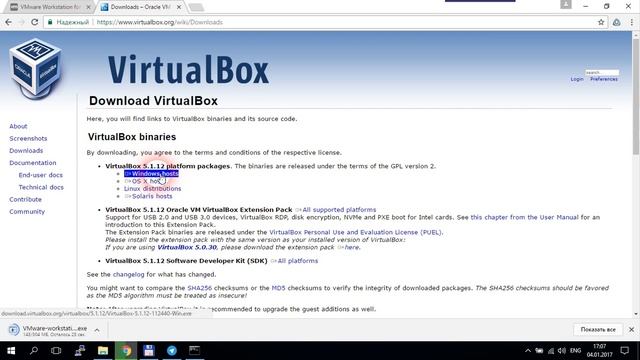
Task: Go to About in sidebar
Action: (x=18, y=127)
